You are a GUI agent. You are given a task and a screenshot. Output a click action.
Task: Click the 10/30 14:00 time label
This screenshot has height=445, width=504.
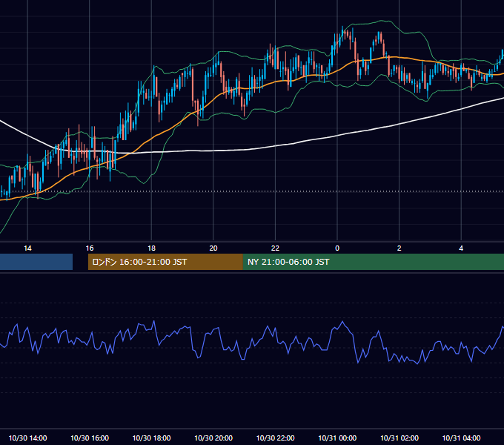[x=27, y=438]
